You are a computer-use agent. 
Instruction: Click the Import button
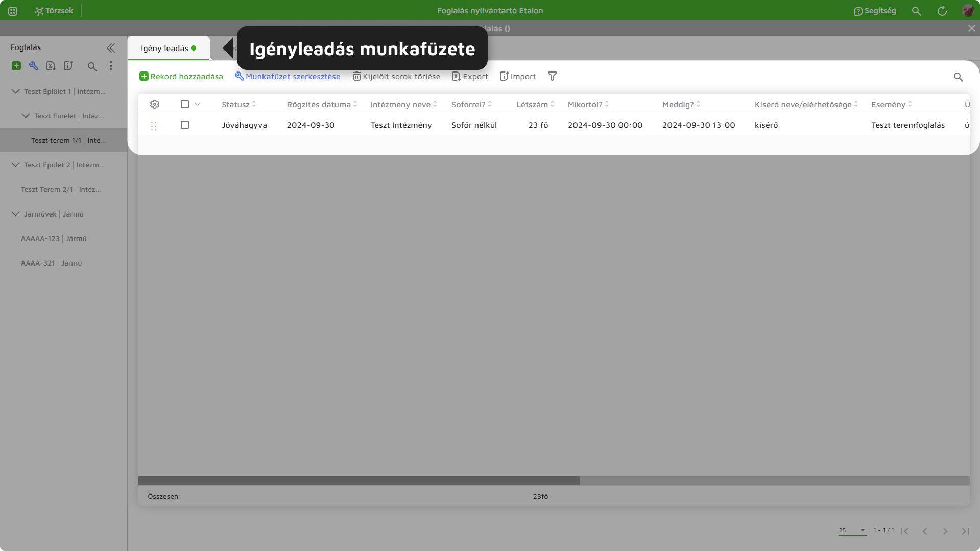coord(517,77)
